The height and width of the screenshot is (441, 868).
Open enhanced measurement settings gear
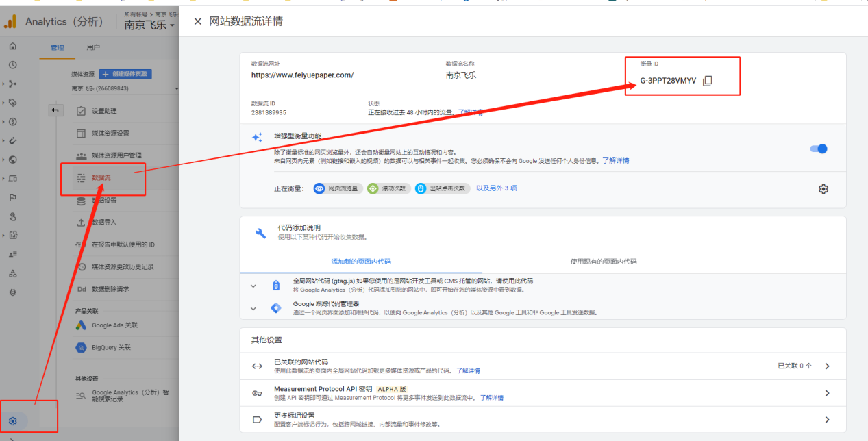823,189
